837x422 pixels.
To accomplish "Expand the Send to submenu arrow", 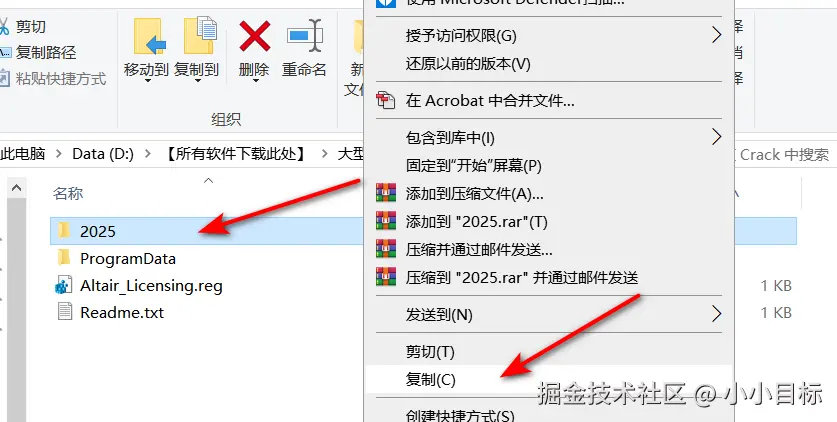I will [x=716, y=313].
